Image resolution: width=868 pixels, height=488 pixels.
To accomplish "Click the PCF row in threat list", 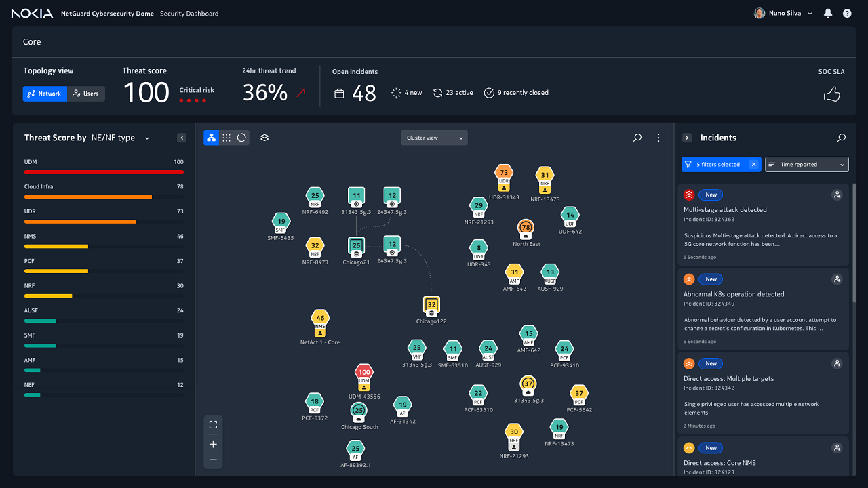I will tap(104, 265).
